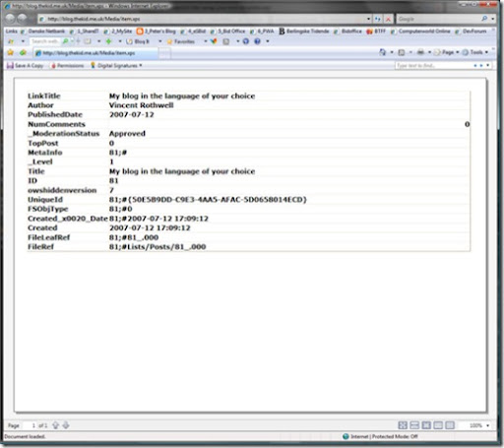Open the 3_Peter's Blog favorites link
This screenshot has width=504, height=448.
157,32
